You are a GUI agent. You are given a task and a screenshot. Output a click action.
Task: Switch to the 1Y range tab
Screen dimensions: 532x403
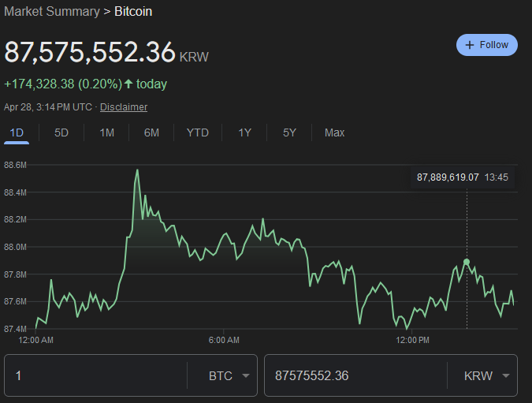coord(244,132)
